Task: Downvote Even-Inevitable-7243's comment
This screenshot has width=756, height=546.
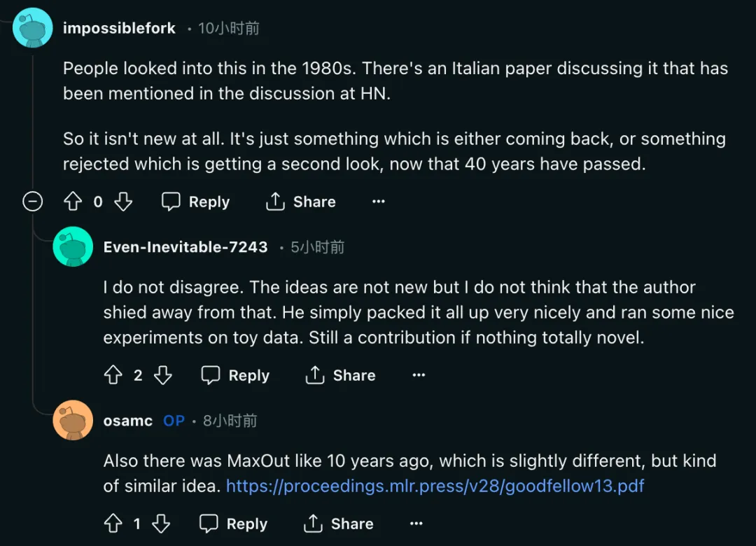Action: tap(163, 376)
